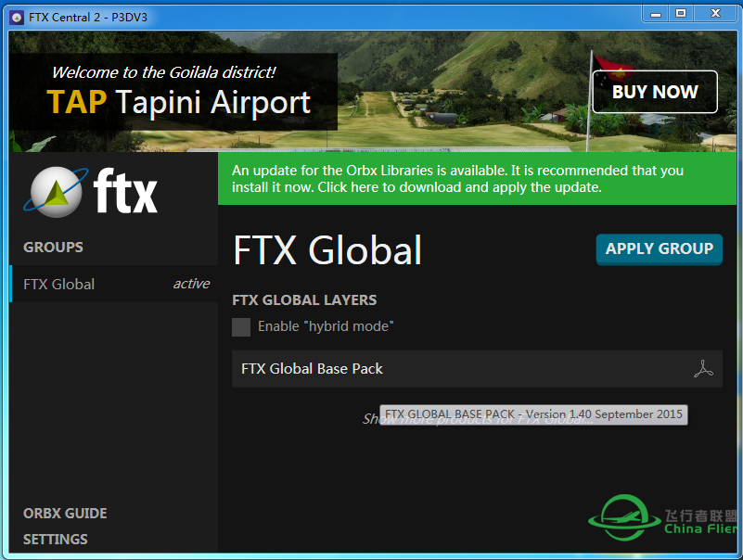Click the TAP Tapini Airport banner title
Viewport: 743px width, 560px height.
179,102
